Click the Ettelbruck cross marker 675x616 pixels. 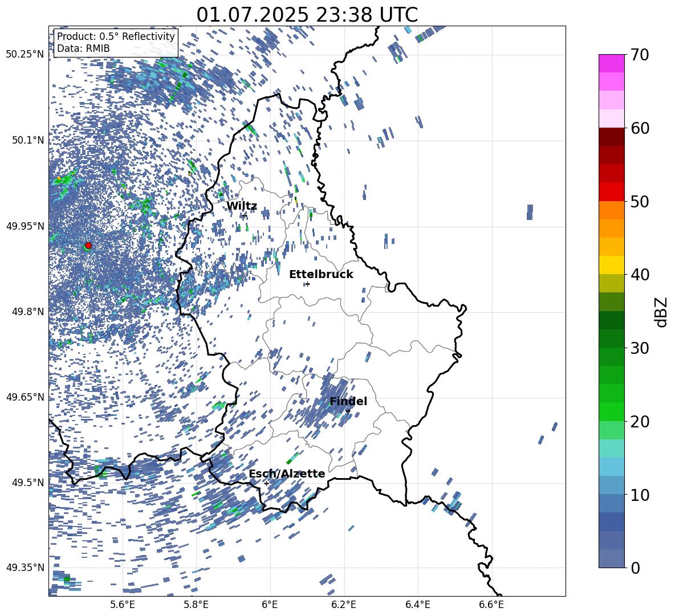tap(307, 284)
